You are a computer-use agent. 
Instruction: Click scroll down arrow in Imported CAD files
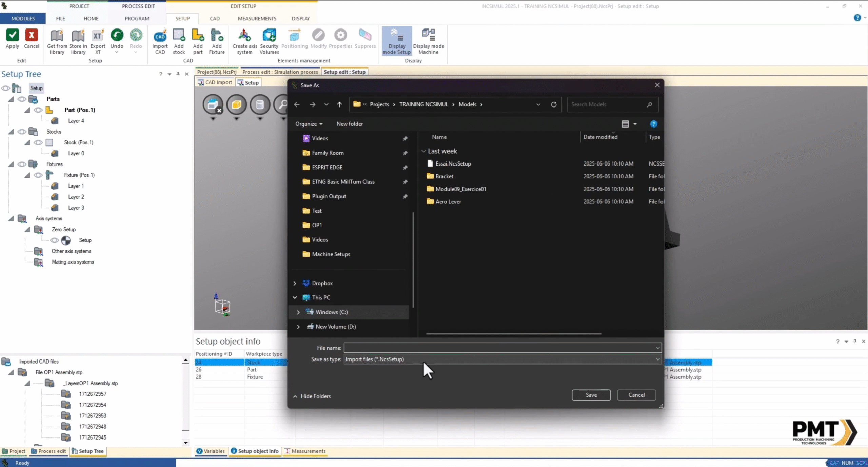click(x=185, y=443)
